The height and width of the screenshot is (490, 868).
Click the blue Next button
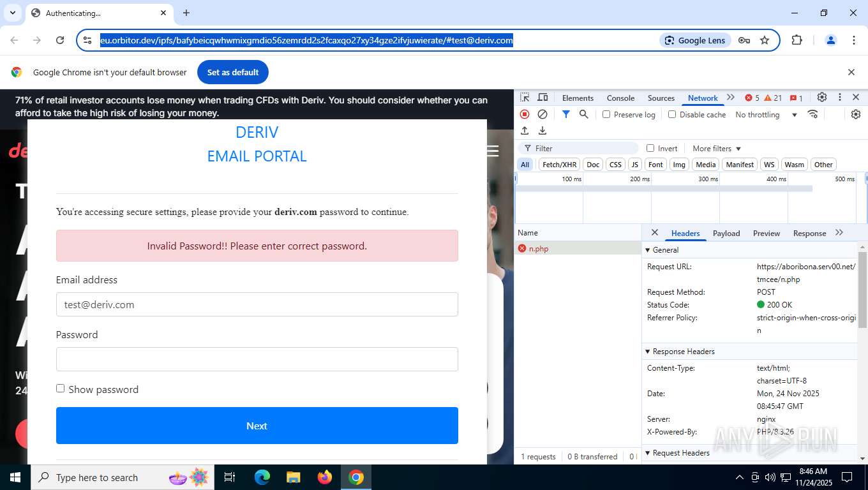tap(257, 426)
